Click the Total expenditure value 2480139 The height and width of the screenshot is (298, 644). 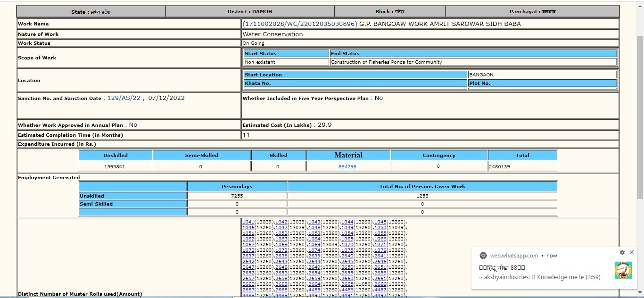pos(500,167)
